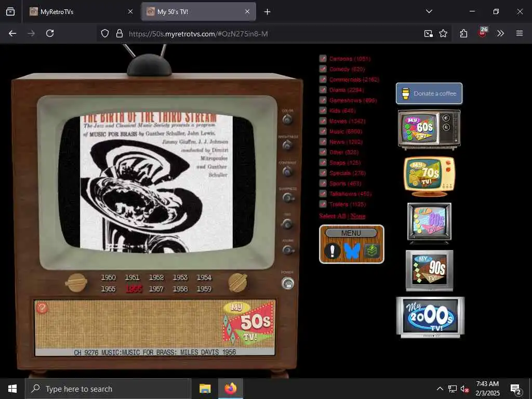Uncheck the Commercials category checkbox
Viewport: 532px width, 399px height.
[x=323, y=79]
